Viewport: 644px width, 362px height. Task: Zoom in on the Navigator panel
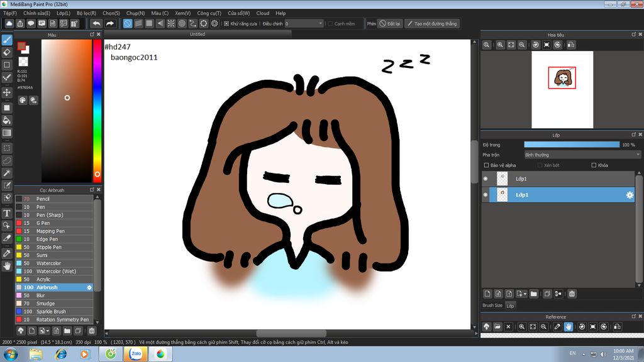tap(500, 45)
